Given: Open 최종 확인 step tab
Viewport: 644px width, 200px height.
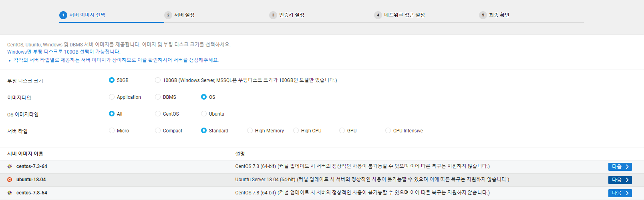Looking at the screenshot, I should [499, 15].
